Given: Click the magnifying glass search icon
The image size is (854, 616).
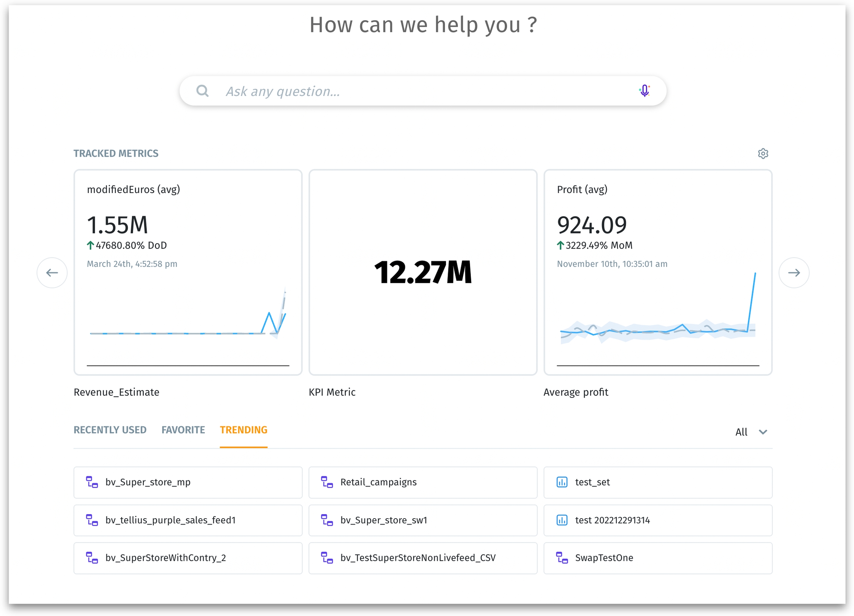Looking at the screenshot, I should coord(203,91).
